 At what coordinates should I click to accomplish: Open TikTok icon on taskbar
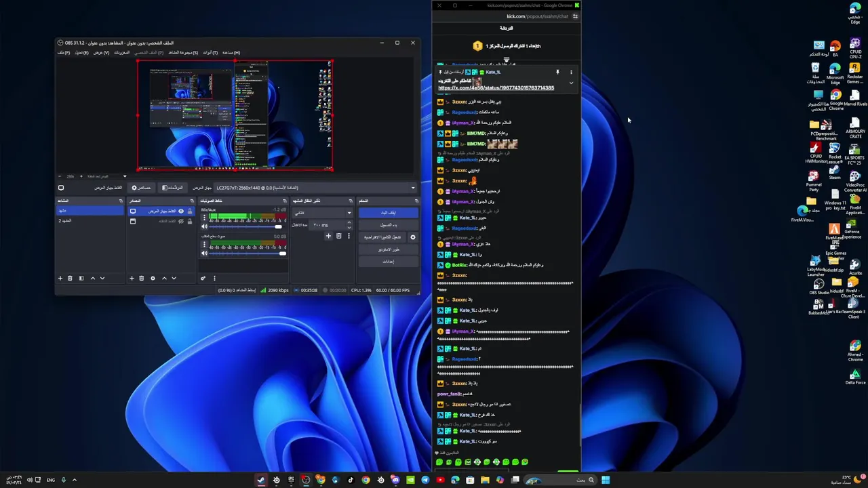click(x=351, y=480)
